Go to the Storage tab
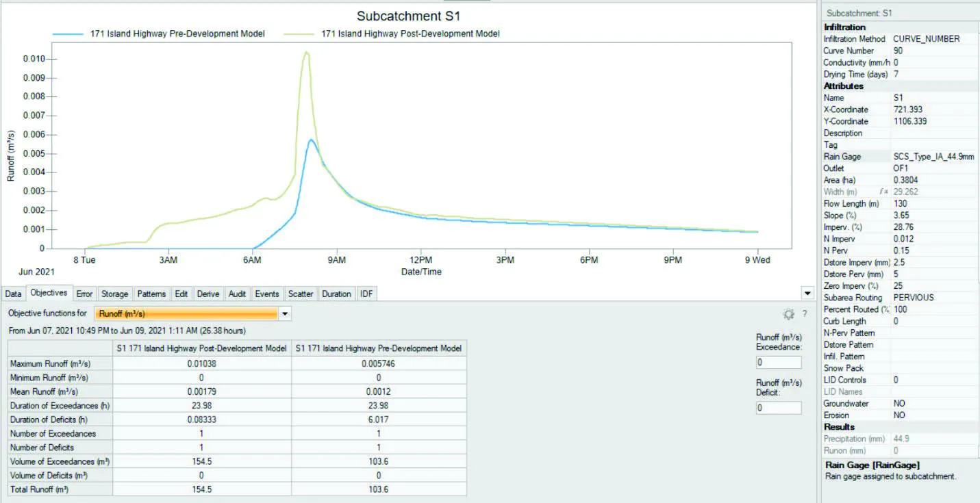This screenshot has width=980, height=503. (x=114, y=294)
